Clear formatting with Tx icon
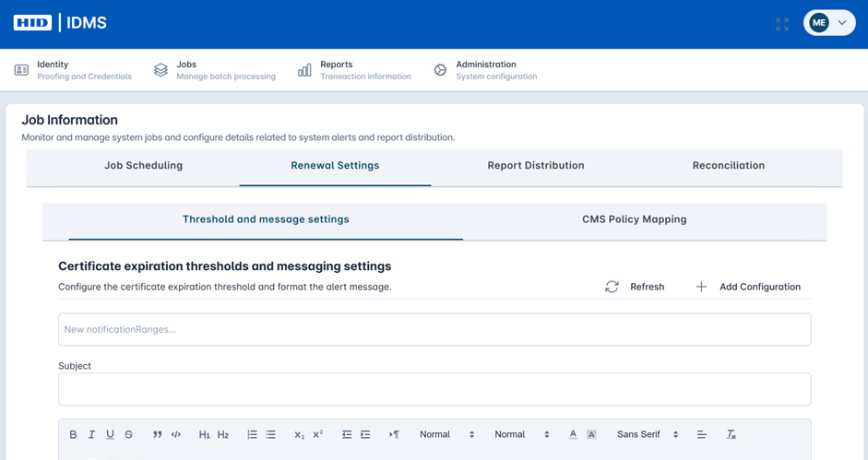Viewport: 868px width, 460px height. pos(731,434)
